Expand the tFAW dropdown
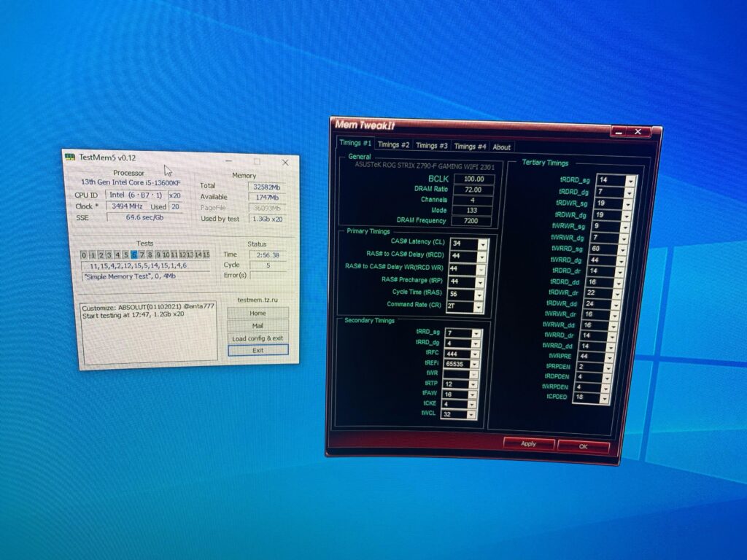The width and height of the screenshot is (747, 560). [472, 394]
